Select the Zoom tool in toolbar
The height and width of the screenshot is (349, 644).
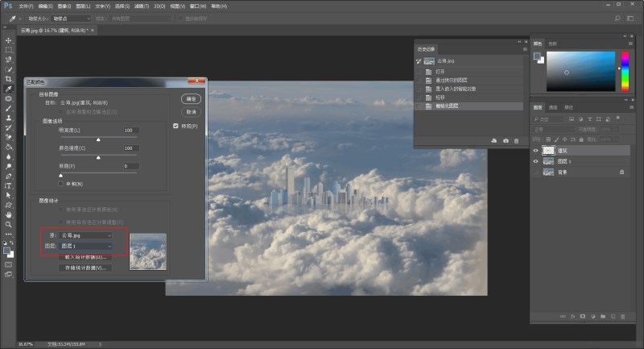pos(9,225)
